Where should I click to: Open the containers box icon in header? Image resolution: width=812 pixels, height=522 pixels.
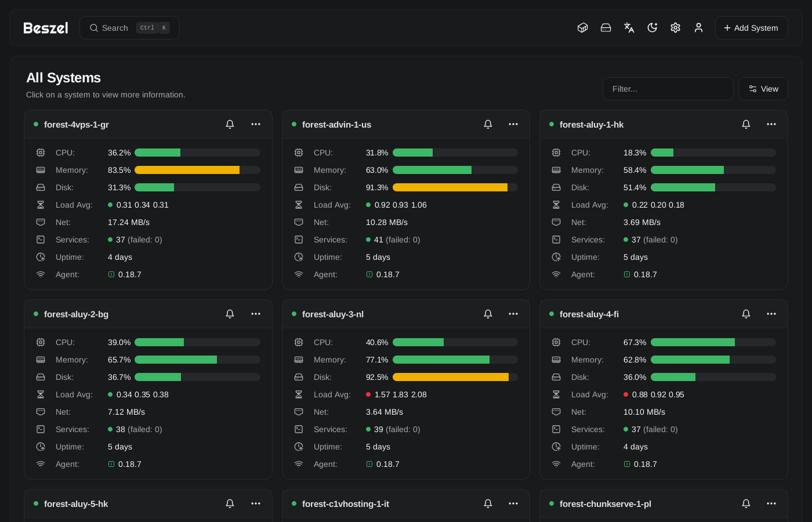(x=583, y=28)
